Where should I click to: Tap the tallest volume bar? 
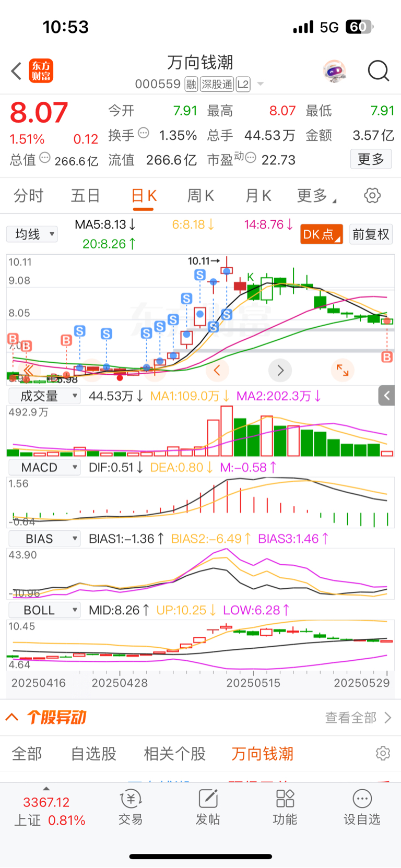point(227,431)
